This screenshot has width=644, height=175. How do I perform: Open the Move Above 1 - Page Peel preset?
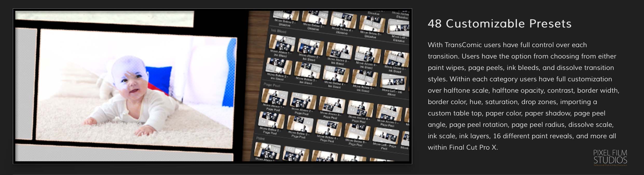pos(275,97)
